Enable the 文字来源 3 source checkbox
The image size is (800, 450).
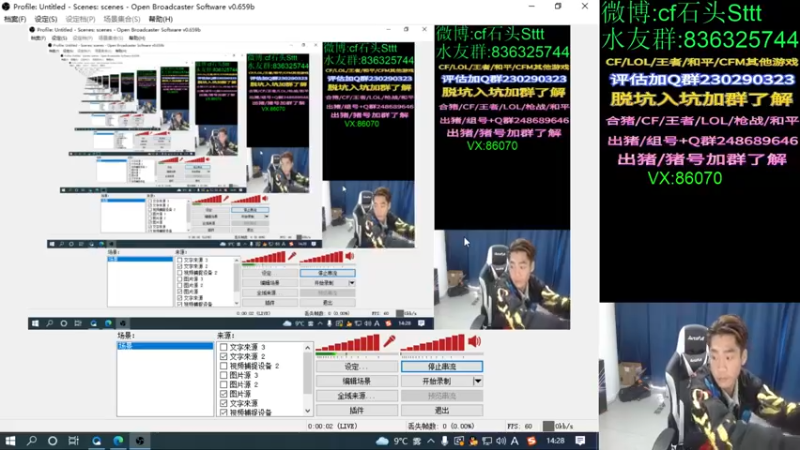pyautogui.click(x=223, y=347)
